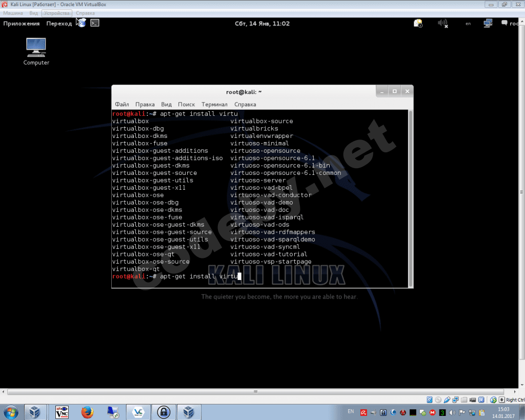The image size is (525, 420).
Task: Open the Переход places menu
Action: pos(59,24)
